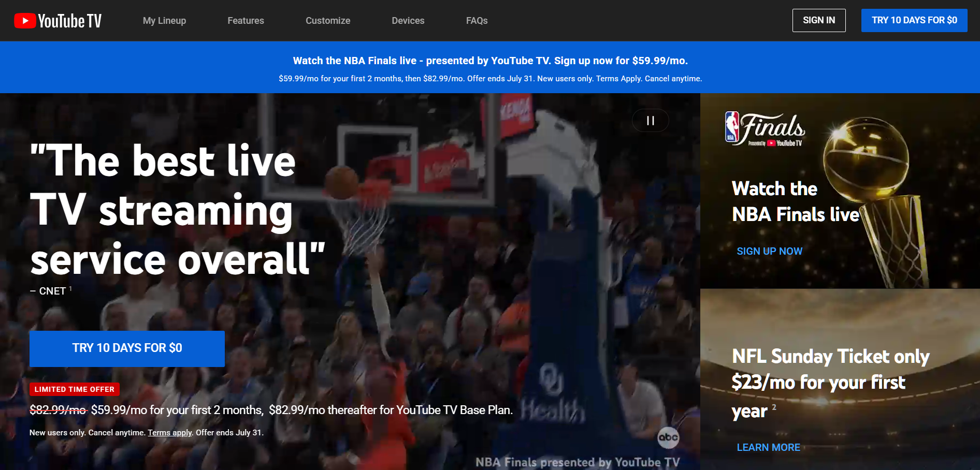The height and width of the screenshot is (470, 980).
Task: Click the banner fine print about $82.99/mo
Action: [490, 79]
